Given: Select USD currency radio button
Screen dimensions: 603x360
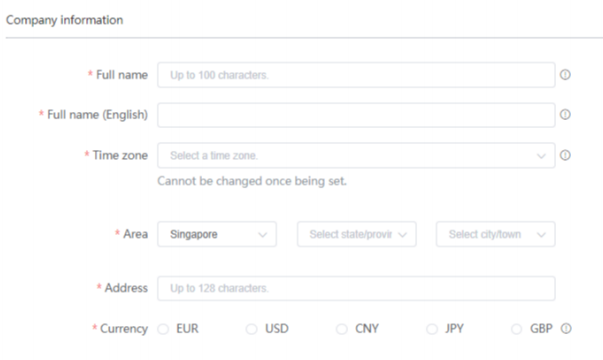Looking at the screenshot, I should pyautogui.click(x=252, y=329).
